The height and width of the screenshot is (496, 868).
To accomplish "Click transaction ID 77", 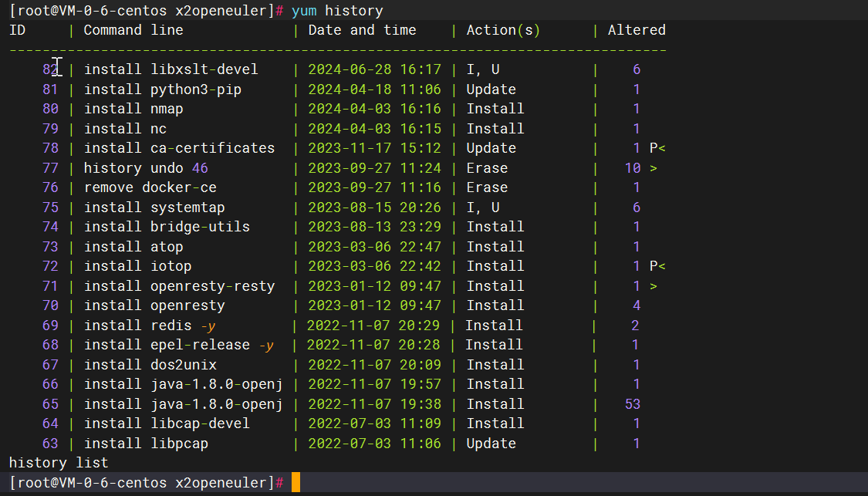I will coord(50,168).
